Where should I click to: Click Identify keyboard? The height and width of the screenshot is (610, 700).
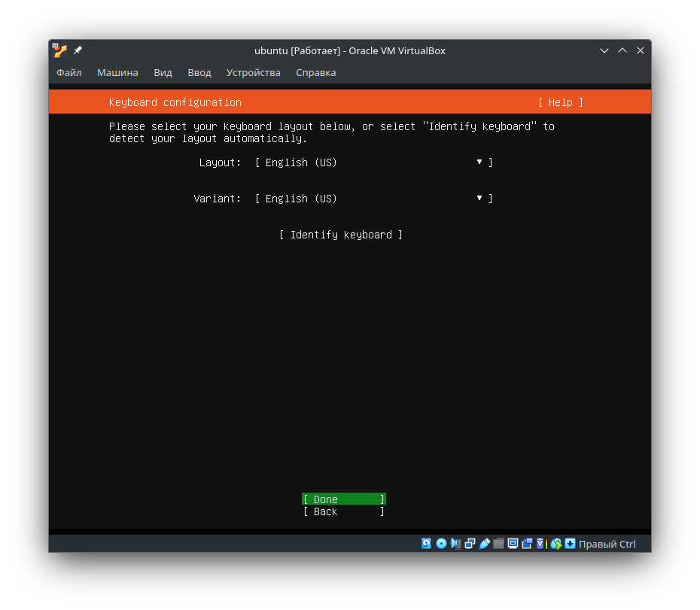(x=340, y=234)
